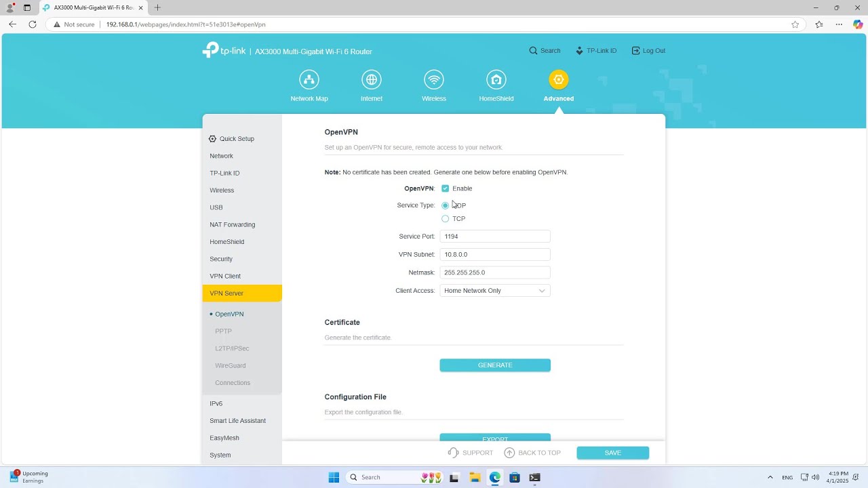Click the Netmask input field
This screenshot has width=868, height=488.
495,272
